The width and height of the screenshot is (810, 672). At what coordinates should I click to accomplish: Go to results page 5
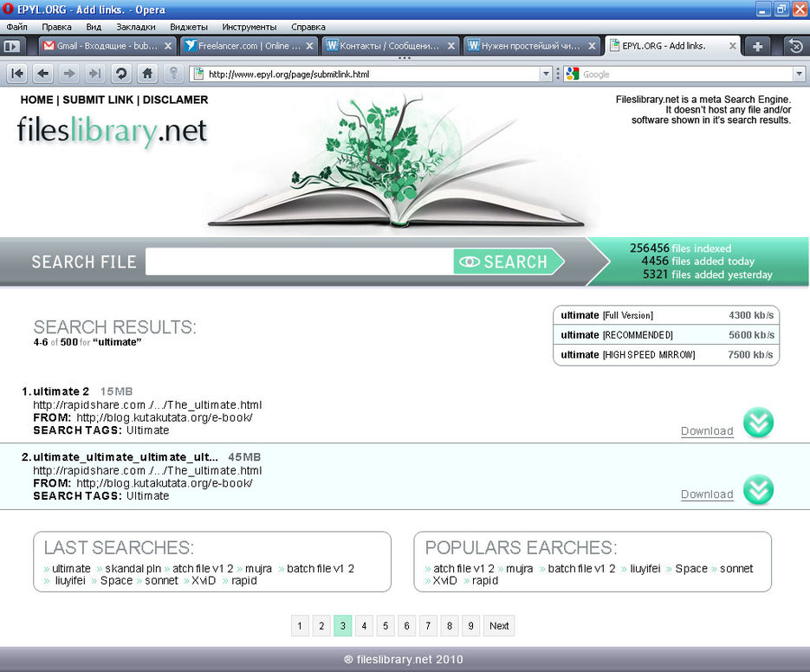click(386, 625)
